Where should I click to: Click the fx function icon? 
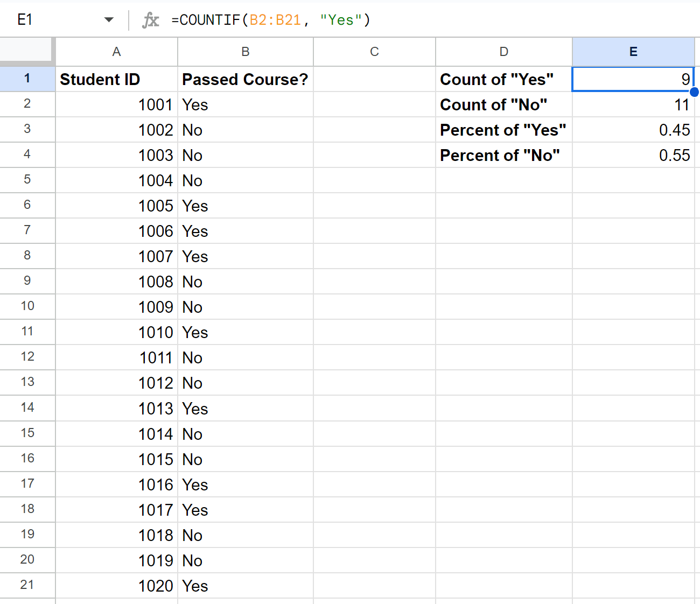point(151,20)
